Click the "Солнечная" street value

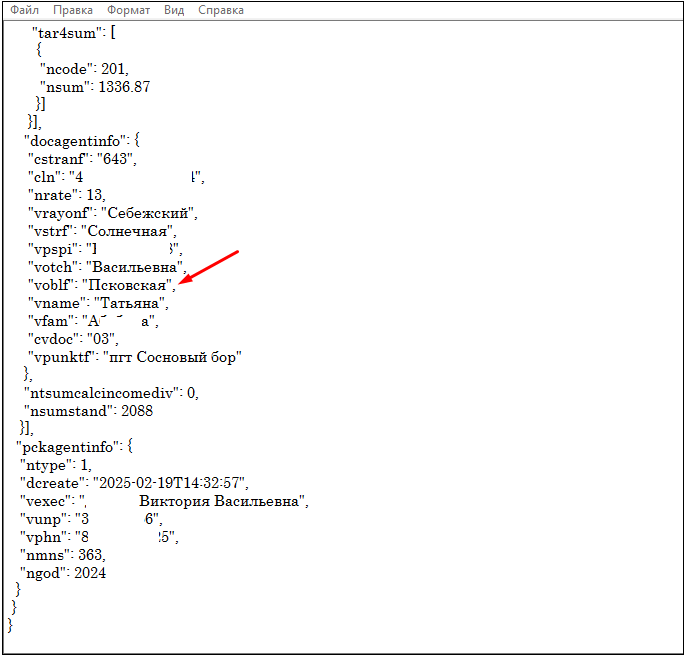coord(130,231)
